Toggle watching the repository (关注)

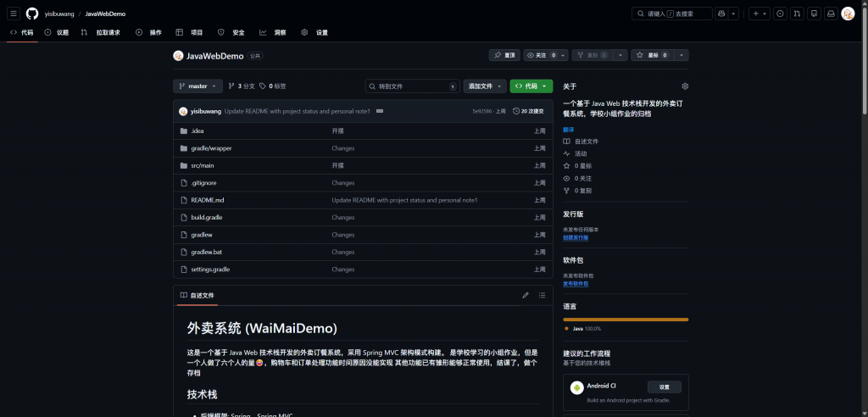point(541,55)
